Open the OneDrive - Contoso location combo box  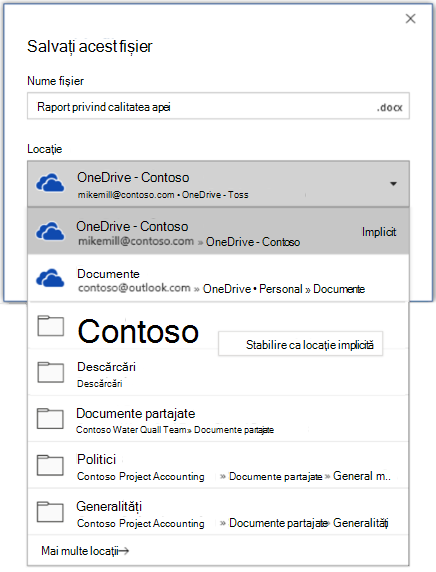pyautogui.click(x=218, y=184)
